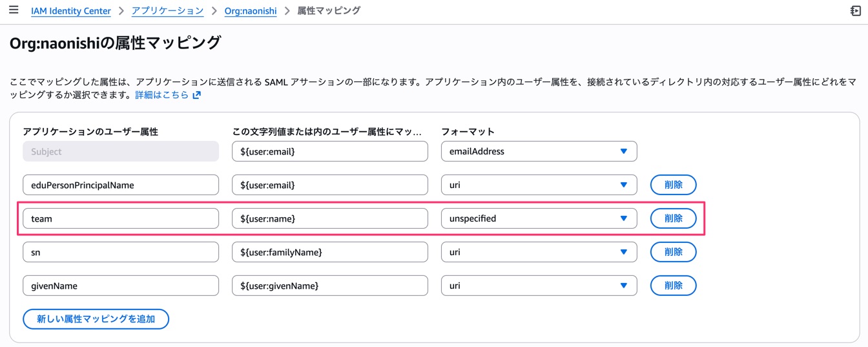Screen dimensions: 868x347
Task: Click the アプリケーションのユーザー属性 column header
Action: click(x=90, y=132)
